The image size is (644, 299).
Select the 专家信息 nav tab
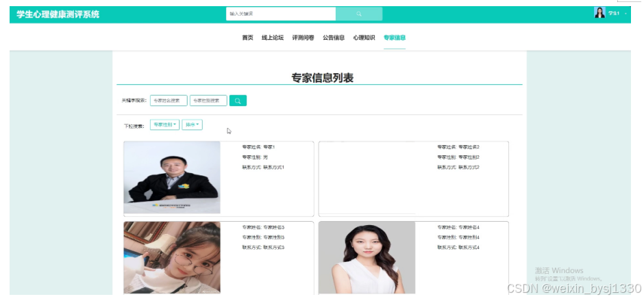coord(395,38)
